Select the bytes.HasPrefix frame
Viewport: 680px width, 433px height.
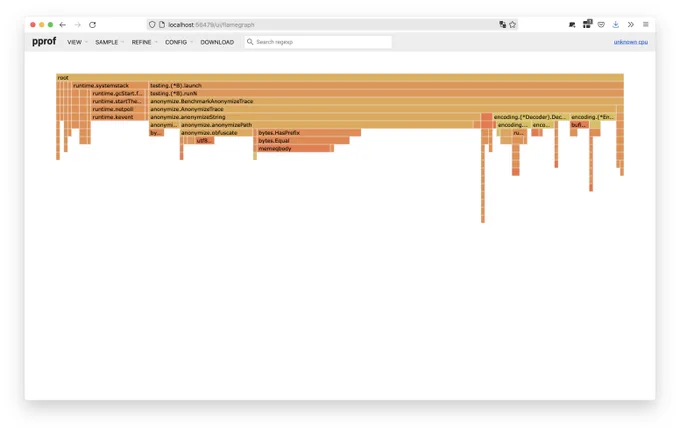pos(309,133)
